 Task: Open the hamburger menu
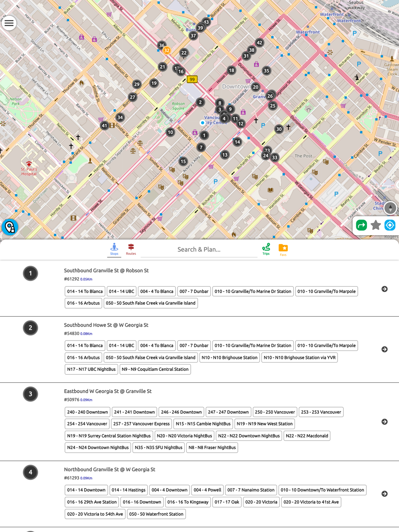click(9, 23)
